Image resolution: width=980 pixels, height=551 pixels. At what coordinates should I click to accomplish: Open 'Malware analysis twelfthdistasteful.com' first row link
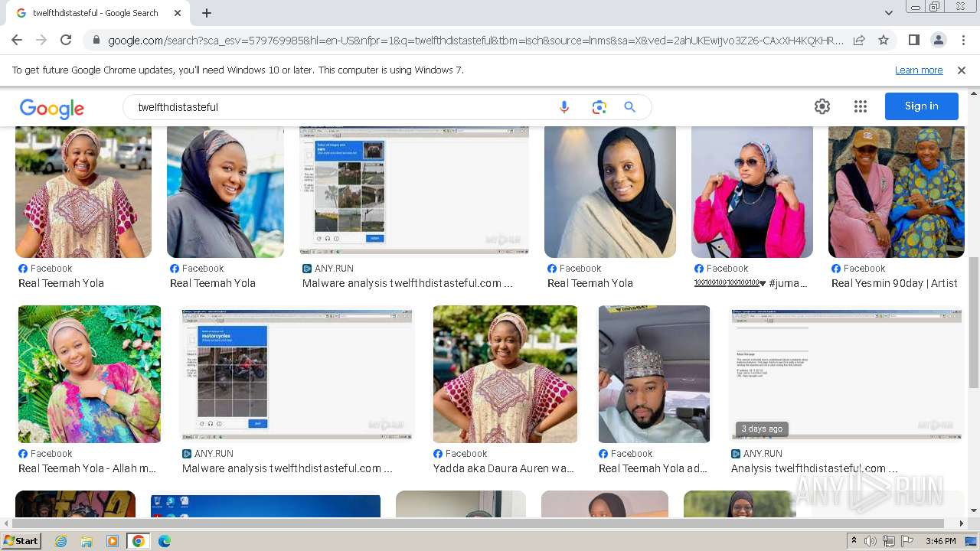[407, 283]
